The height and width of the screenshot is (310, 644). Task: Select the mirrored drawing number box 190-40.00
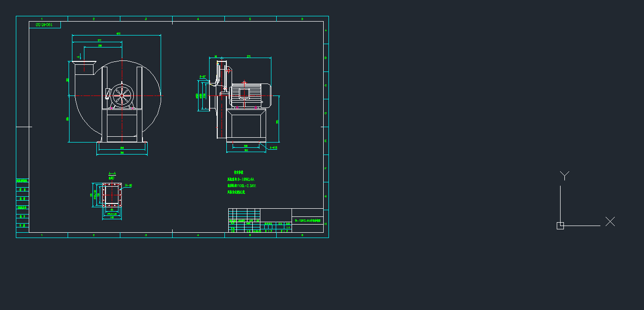point(45,24)
